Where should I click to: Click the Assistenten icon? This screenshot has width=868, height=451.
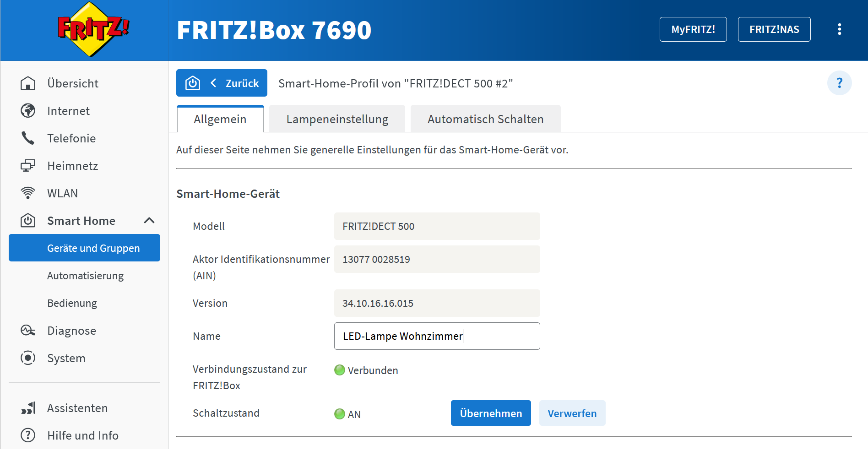(x=28, y=408)
